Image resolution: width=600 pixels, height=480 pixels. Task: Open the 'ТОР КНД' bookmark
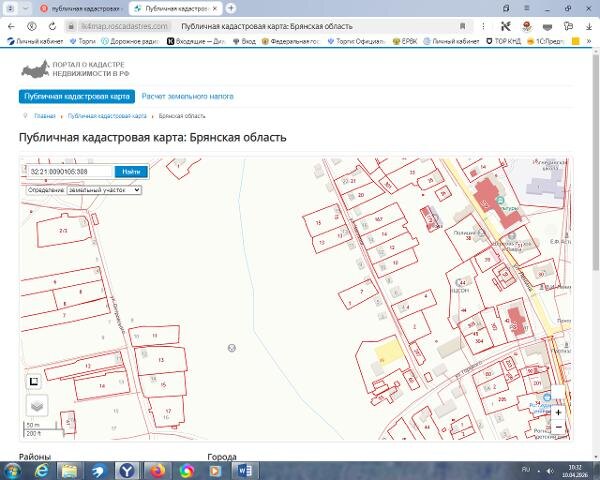(x=503, y=41)
